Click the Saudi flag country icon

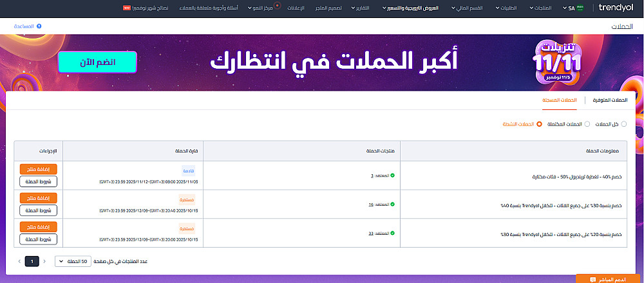coord(580,8)
